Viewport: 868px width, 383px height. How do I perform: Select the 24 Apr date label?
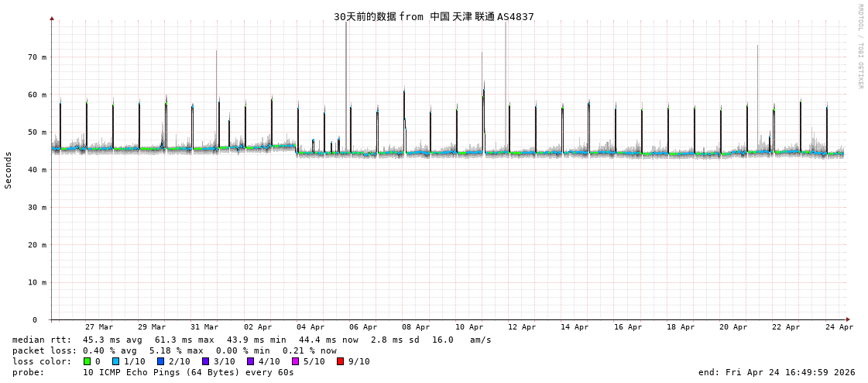(839, 327)
